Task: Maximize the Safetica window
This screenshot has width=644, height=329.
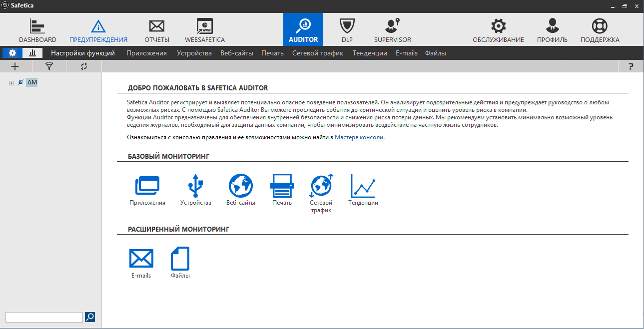Action: (625, 6)
